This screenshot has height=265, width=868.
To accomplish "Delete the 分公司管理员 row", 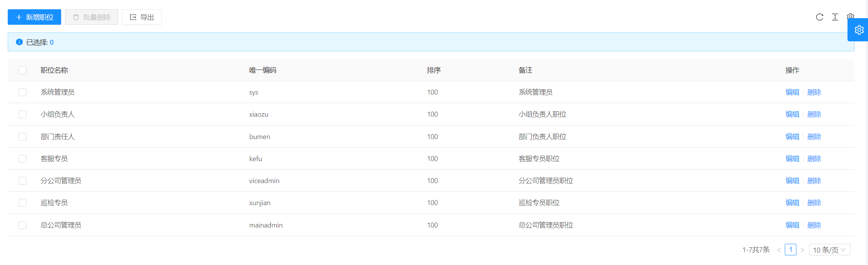I will 814,180.
